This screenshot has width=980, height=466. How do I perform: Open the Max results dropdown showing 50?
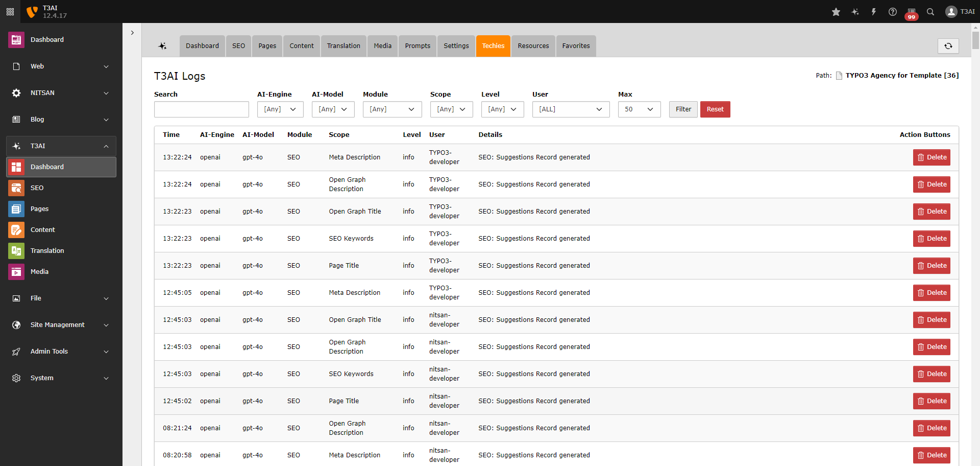pyautogui.click(x=639, y=109)
